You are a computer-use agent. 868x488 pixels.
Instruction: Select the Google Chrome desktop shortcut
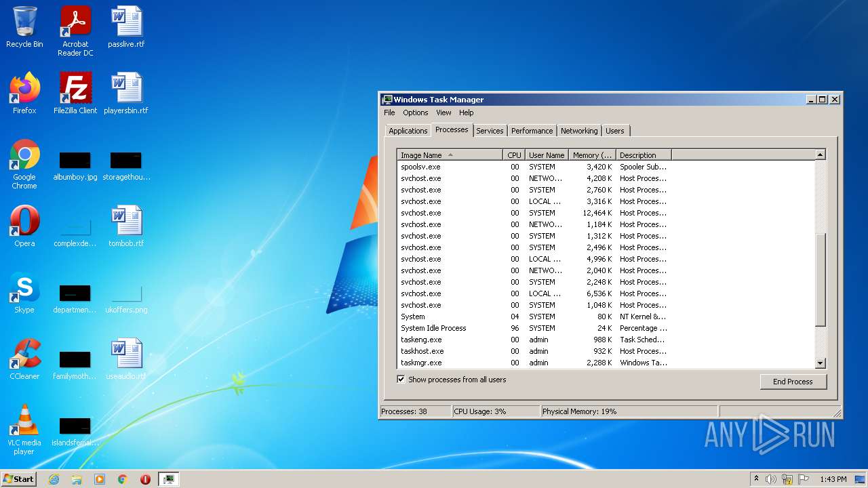tap(24, 164)
